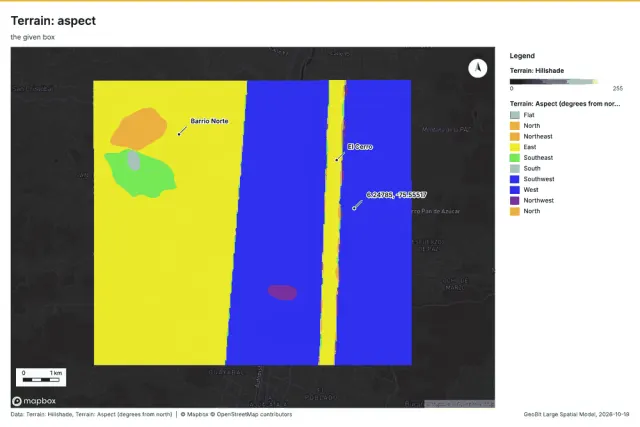Click the Southeast legend label

coord(538,158)
